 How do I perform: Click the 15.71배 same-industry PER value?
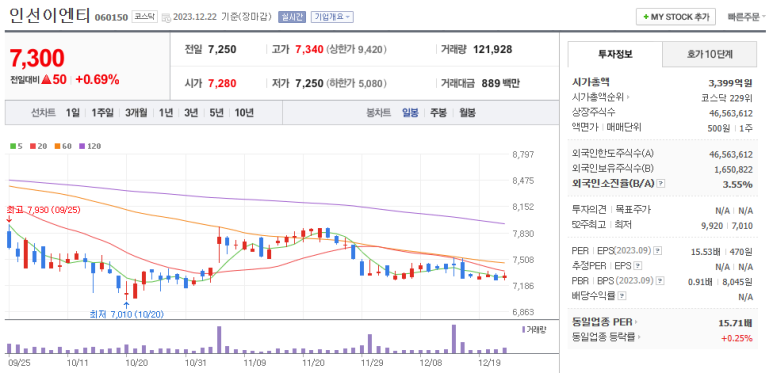736,323
